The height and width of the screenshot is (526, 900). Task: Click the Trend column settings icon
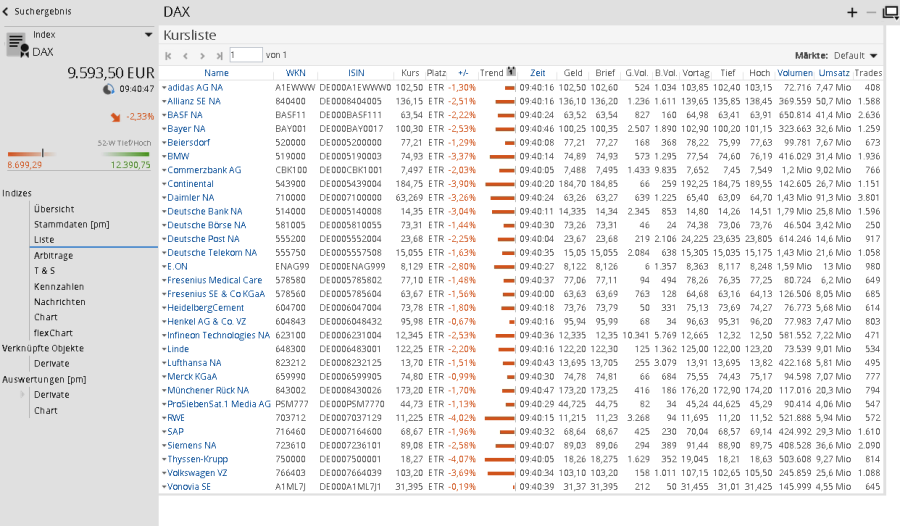tap(512, 72)
